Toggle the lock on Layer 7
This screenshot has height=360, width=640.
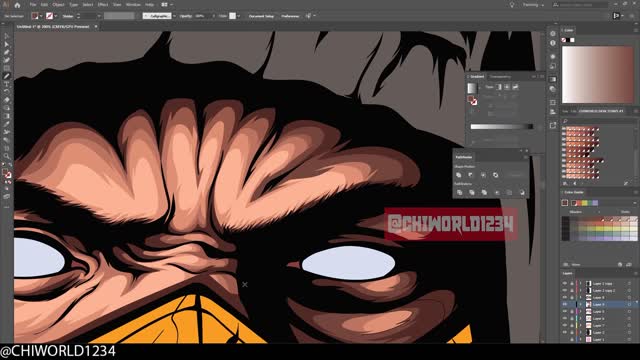[x=571, y=326]
